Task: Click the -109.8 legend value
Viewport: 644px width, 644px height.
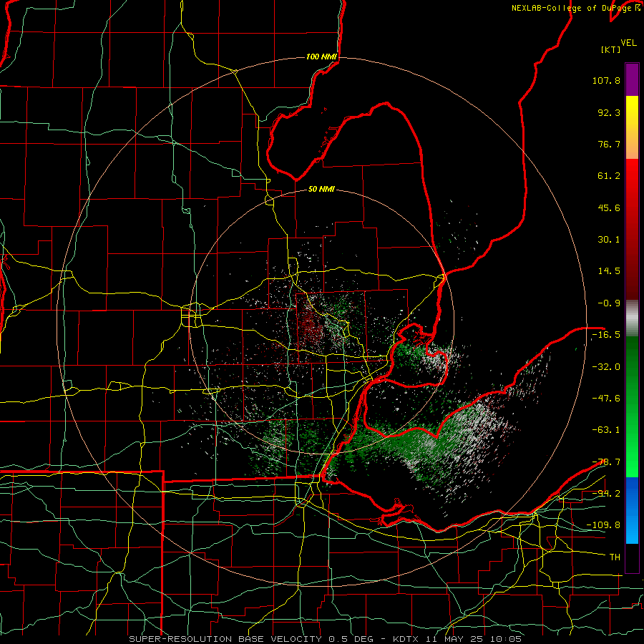Action: tap(603, 525)
